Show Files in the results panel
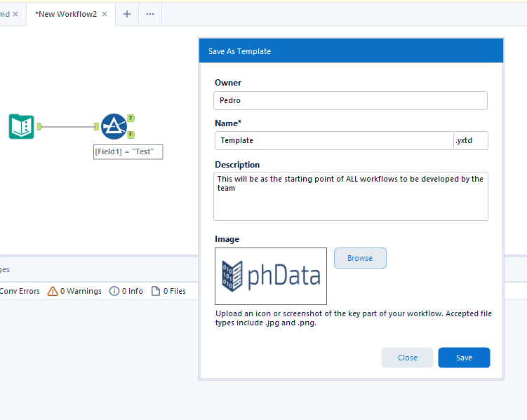Image resolution: width=527 pixels, height=420 pixels. (168, 291)
